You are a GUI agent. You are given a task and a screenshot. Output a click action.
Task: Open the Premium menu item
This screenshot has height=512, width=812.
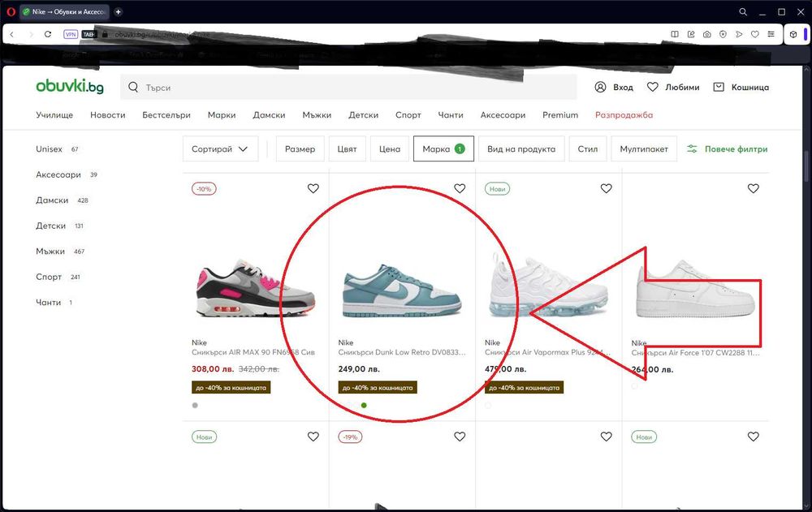click(x=560, y=115)
